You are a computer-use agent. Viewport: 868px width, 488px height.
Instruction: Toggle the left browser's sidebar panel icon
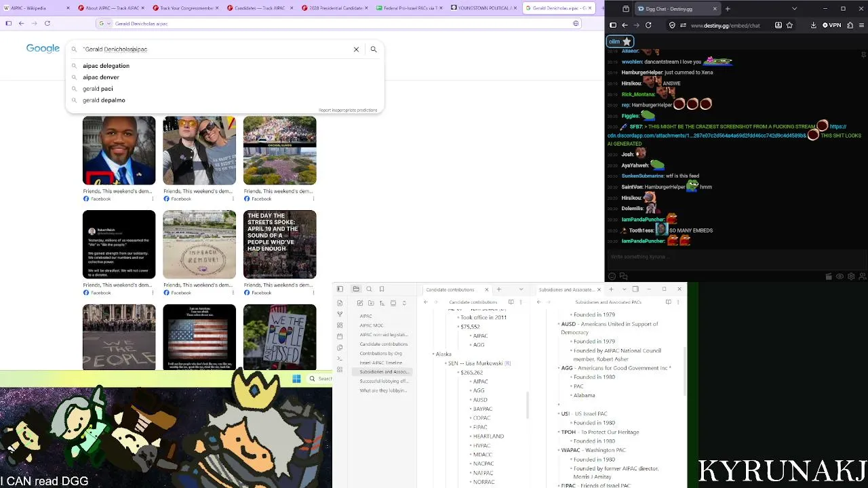(8, 24)
